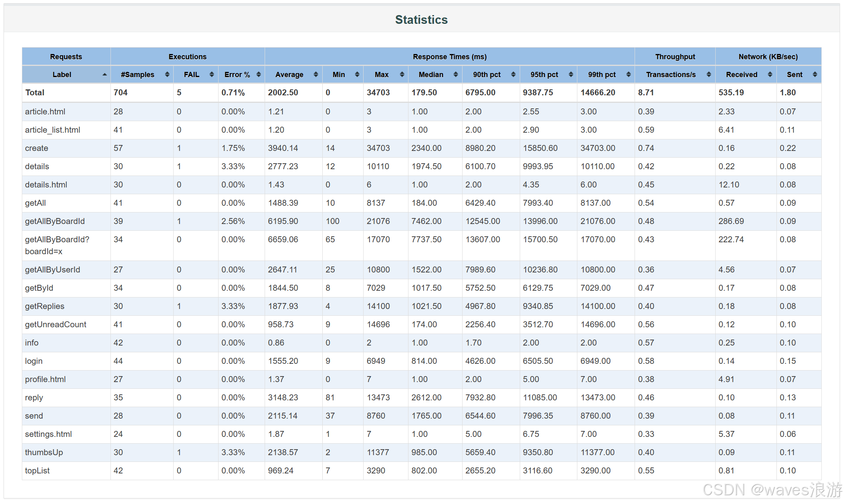Click the Statistics panel title
This screenshot has height=504, width=844.
[421, 20]
